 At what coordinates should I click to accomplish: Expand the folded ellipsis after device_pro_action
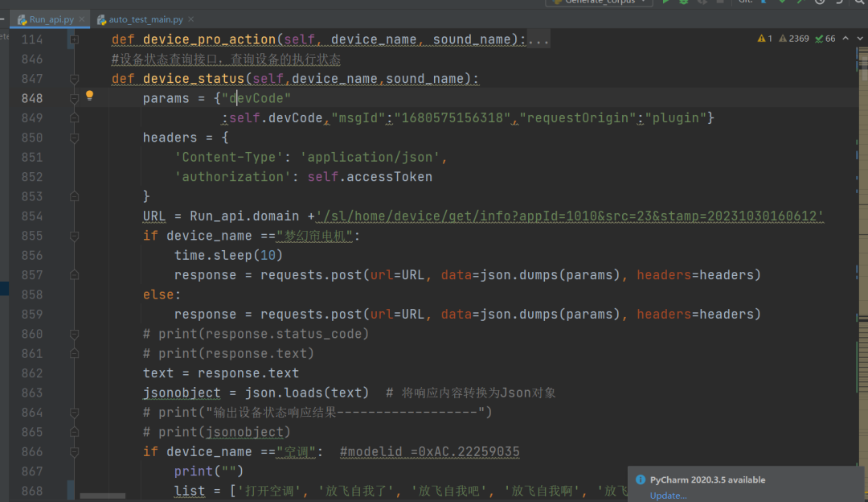[x=538, y=40]
